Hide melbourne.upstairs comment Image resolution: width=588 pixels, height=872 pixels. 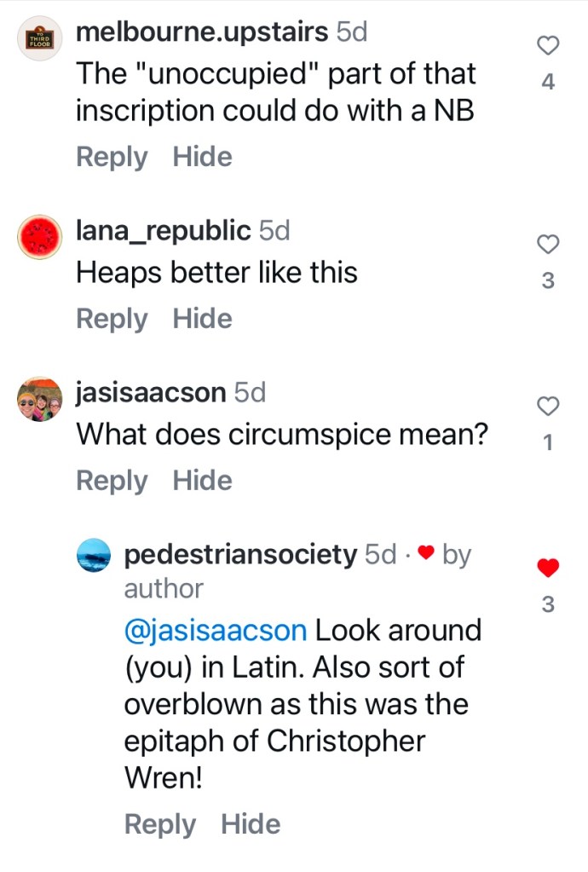(x=202, y=157)
